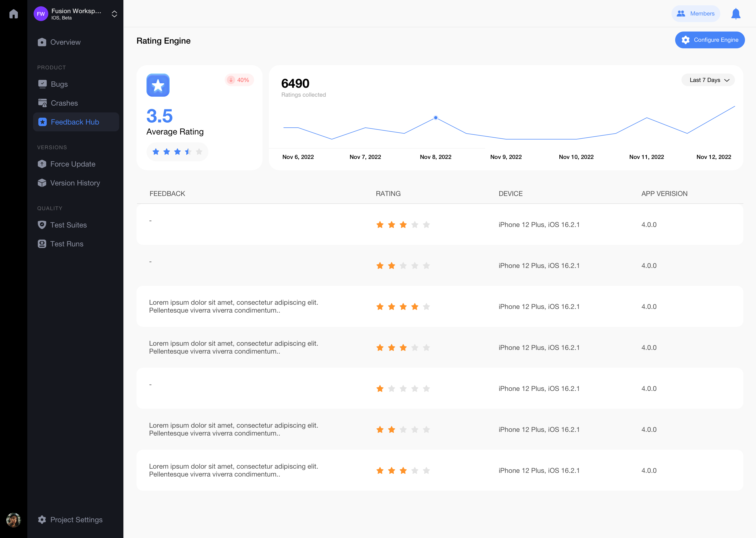
Task: Click the RATING column header
Action: point(388,194)
